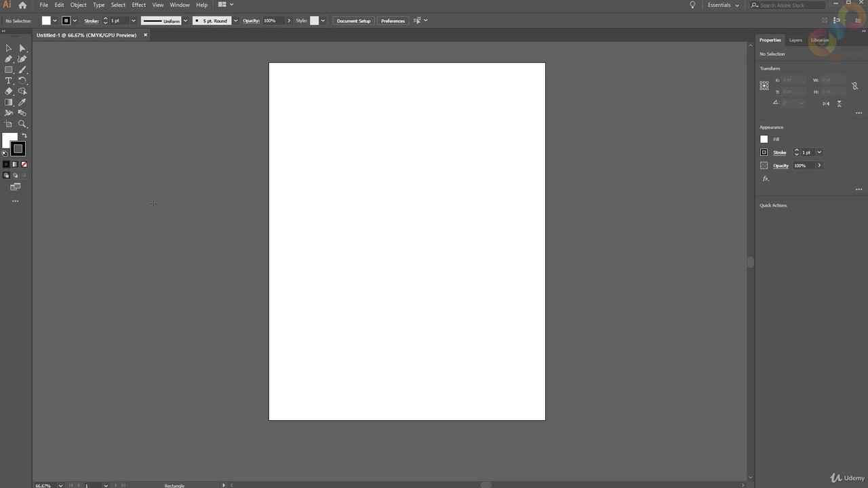The height and width of the screenshot is (488, 868).
Task: Open the Window menu
Action: coord(180,5)
